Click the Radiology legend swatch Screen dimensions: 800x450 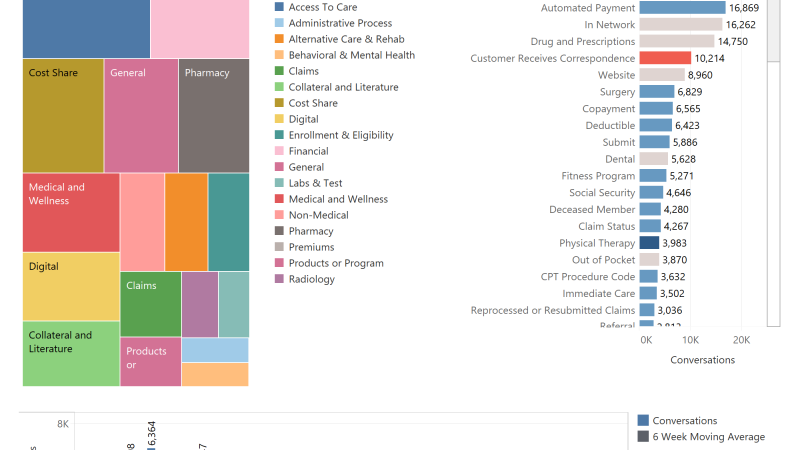[x=279, y=279]
